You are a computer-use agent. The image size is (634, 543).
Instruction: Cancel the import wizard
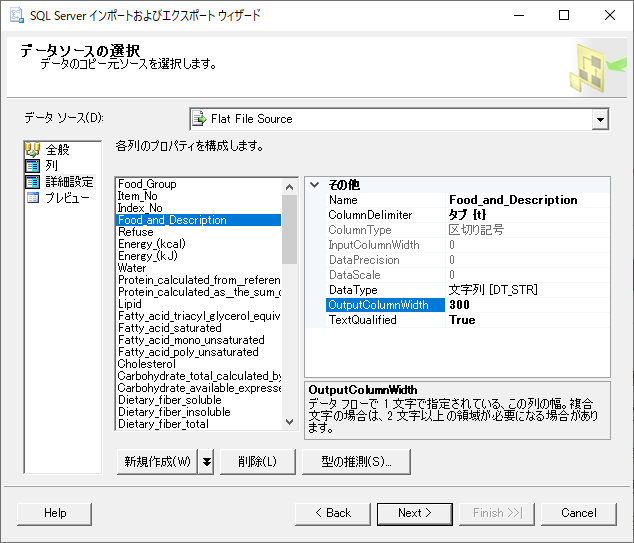578,513
